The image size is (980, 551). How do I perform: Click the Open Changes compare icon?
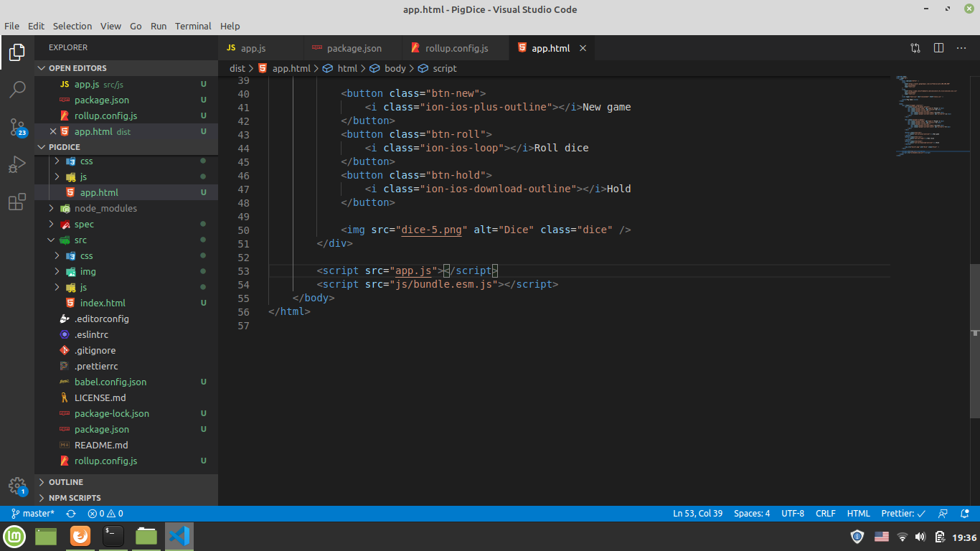[x=915, y=48]
